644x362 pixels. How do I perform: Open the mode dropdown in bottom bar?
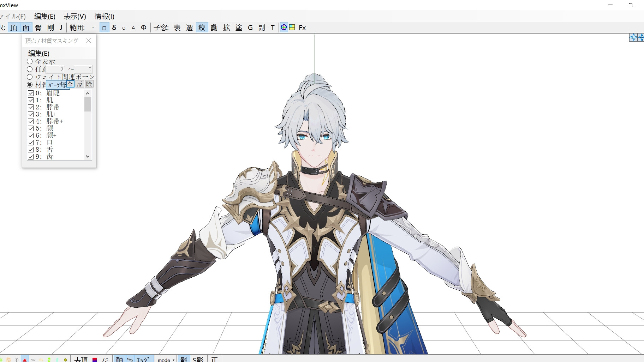click(x=166, y=360)
